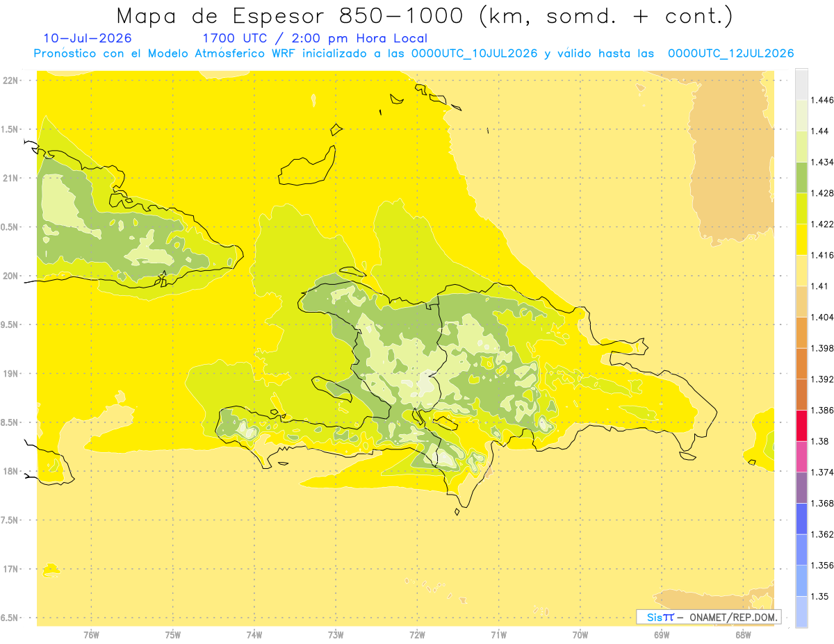This screenshot has height=644, width=834.
Task: Pick the colorbar band between 1.44 and 1.446
Action: tap(801, 115)
